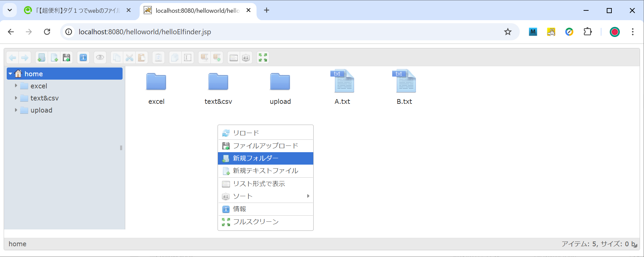This screenshot has height=257, width=644.
Task: Select the text&csv folder icon in file pane
Action: click(218, 82)
